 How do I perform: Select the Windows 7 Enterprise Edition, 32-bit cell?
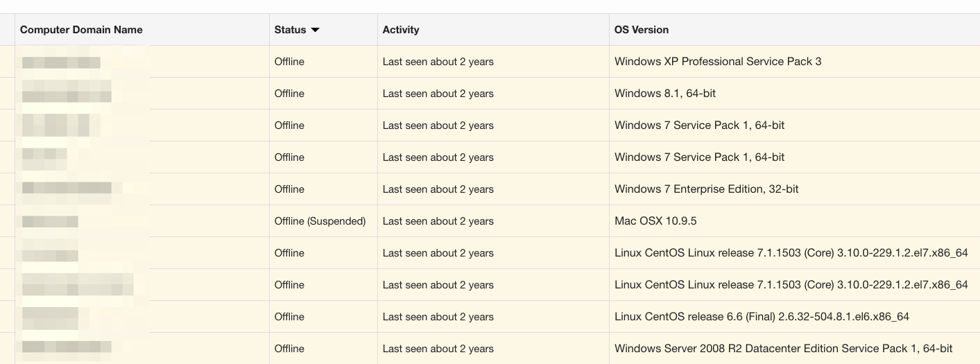pyautogui.click(x=706, y=189)
